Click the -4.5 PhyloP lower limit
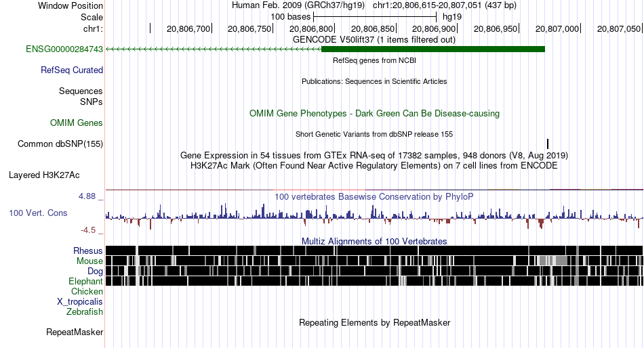This screenshot has height=348, width=644. coord(88,230)
